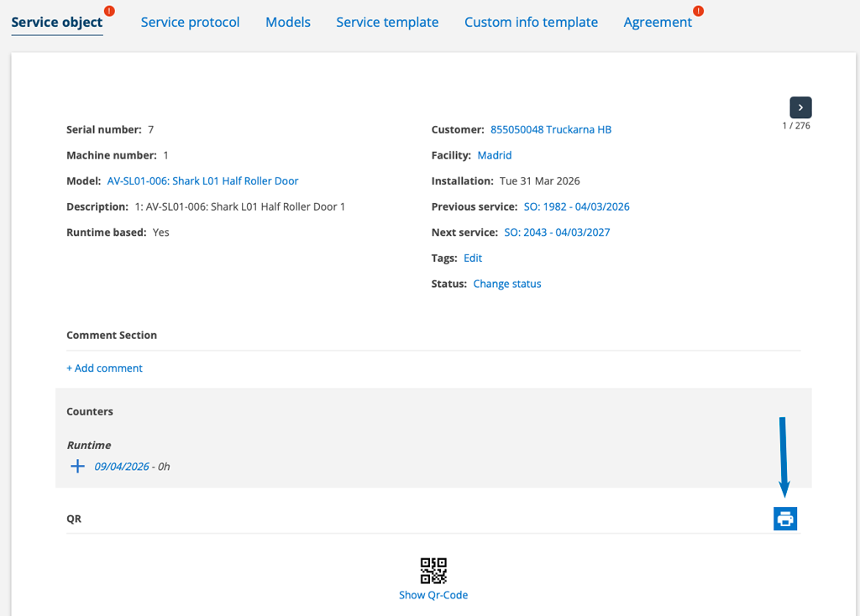Viewport: 860px width, 616px height.
Task: Go to next service object arrow
Action: [x=800, y=107]
